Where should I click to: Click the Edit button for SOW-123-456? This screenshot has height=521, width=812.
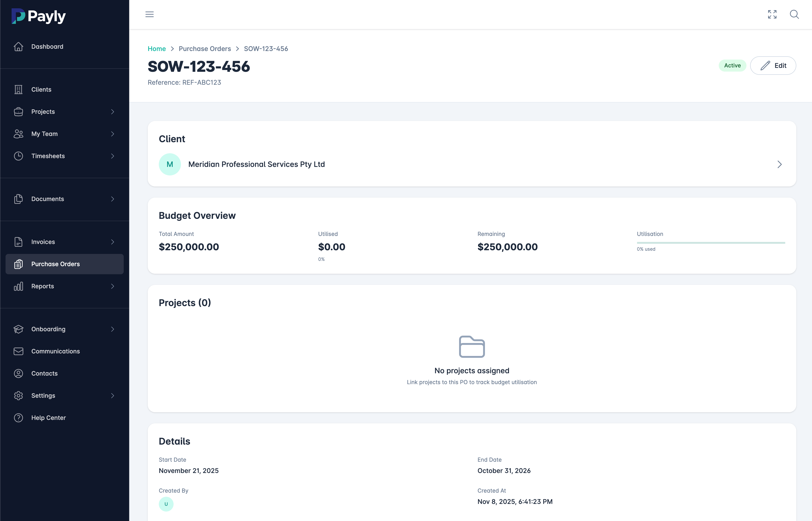(x=773, y=65)
